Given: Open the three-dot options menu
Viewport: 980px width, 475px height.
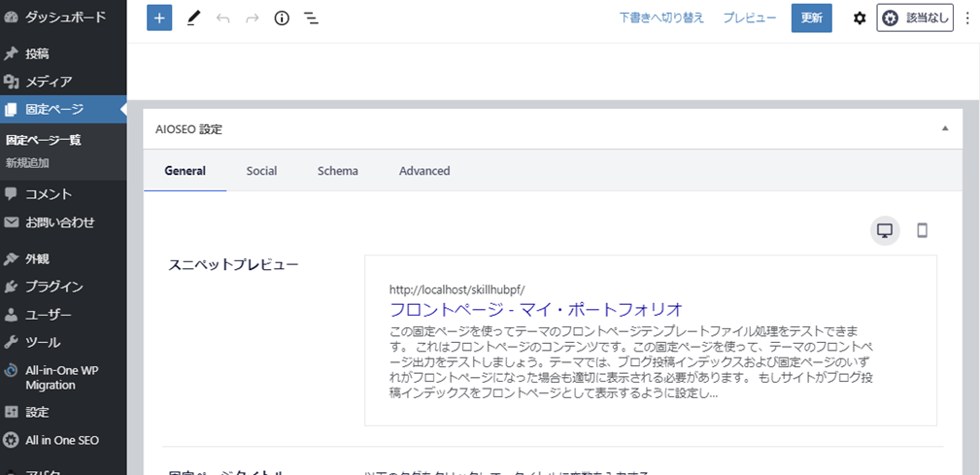Looking at the screenshot, I should point(967,18).
